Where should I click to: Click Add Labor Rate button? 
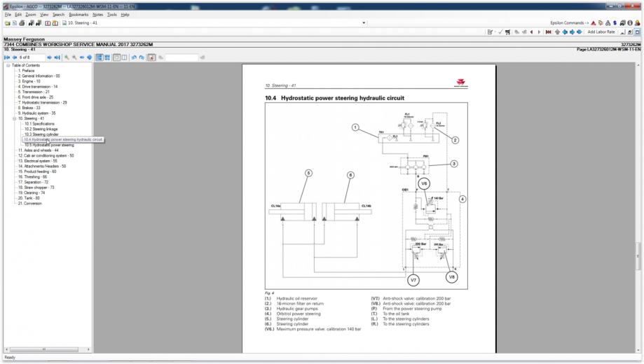(x=601, y=32)
